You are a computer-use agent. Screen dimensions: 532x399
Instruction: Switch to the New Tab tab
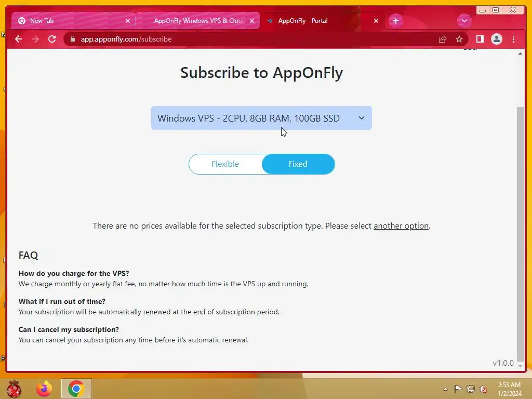click(73, 21)
